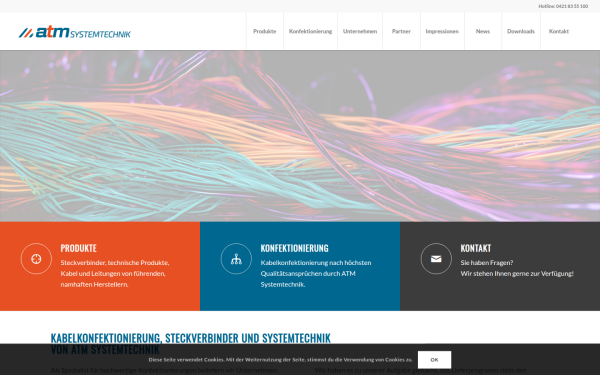The height and width of the screenshot is (375, 600).
Task: Accept cookies with the OK button
Action: pos(434,360)
